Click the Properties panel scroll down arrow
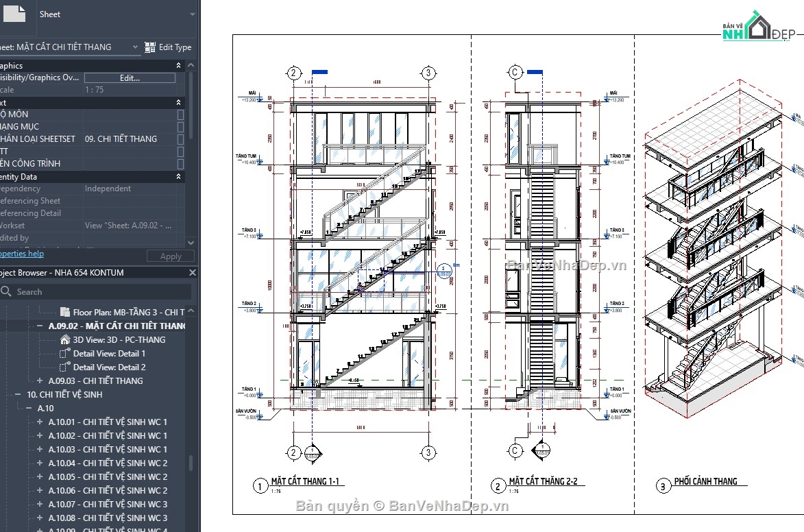Image resolution: width=804 pixels, height=532 pixels. pos(191,242)
